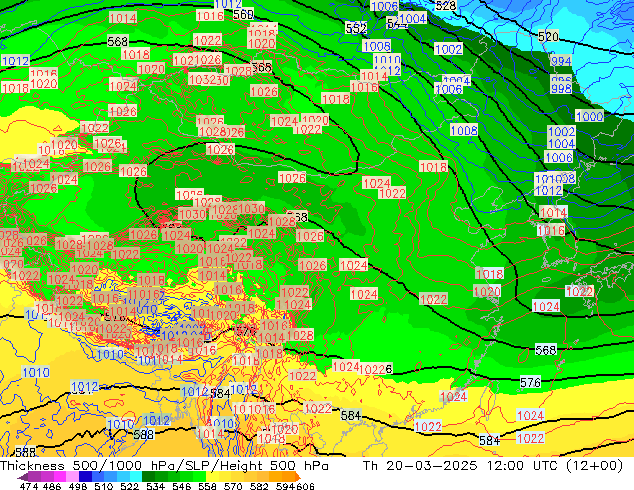The height and width of the screenshot is (490, 634).
Task: Click the brightest green legend swatch
Action: (199, 476)
